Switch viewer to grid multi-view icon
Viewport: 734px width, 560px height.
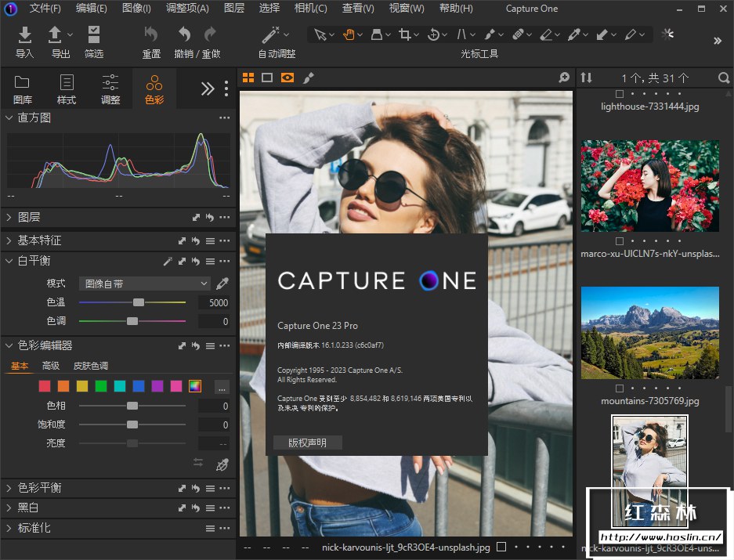point(248,78)
